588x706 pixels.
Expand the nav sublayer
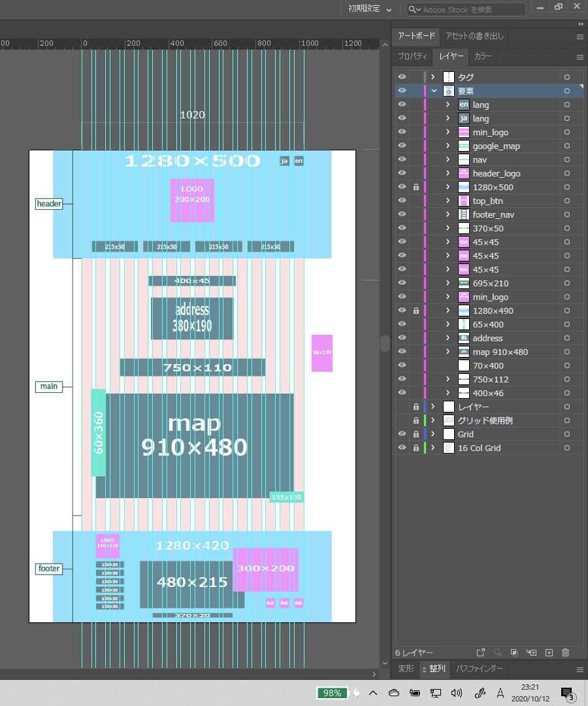448,160
